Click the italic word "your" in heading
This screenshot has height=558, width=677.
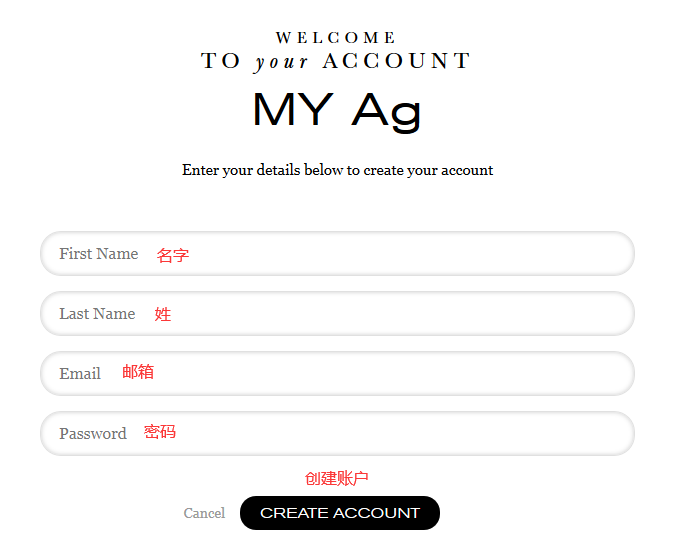coord(282,62)
